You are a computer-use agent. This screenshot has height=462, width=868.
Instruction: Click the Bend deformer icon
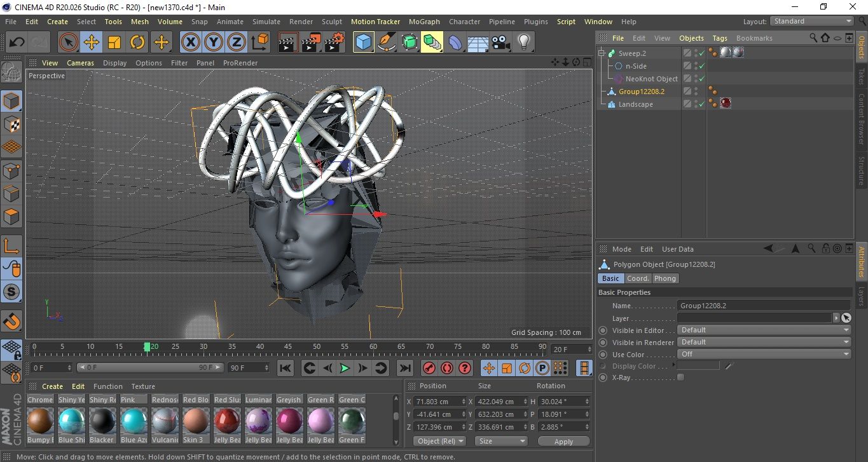point(455,43)
